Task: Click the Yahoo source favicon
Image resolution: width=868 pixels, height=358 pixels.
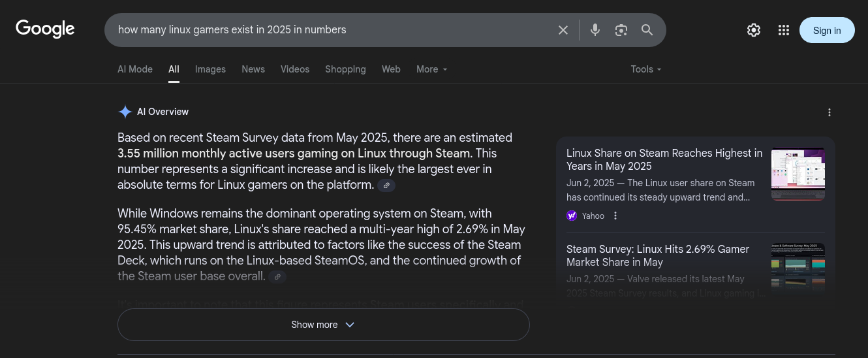Action: click(x=572, y=216)
